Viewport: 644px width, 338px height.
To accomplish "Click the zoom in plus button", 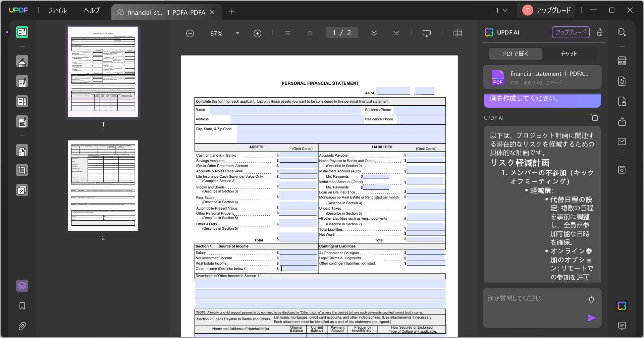I will 258,33.
